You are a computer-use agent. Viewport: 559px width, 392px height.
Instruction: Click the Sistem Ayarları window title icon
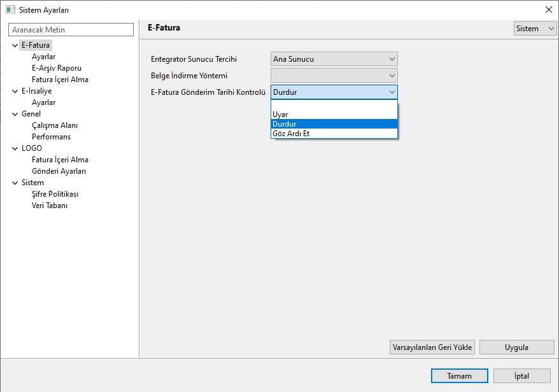click(x=10, y=10)
